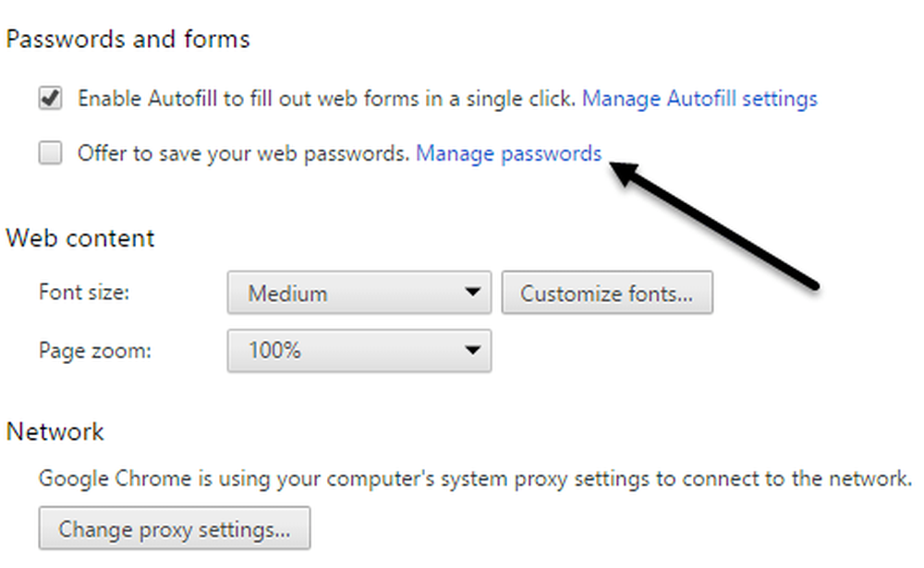
Task: Click the Page zoom dropdown arrow icon
Action: pyautogui.click(x=472, y=350)
